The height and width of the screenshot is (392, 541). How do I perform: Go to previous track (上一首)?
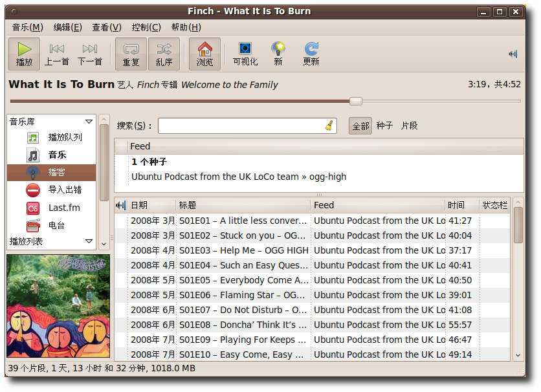[57, 54]
